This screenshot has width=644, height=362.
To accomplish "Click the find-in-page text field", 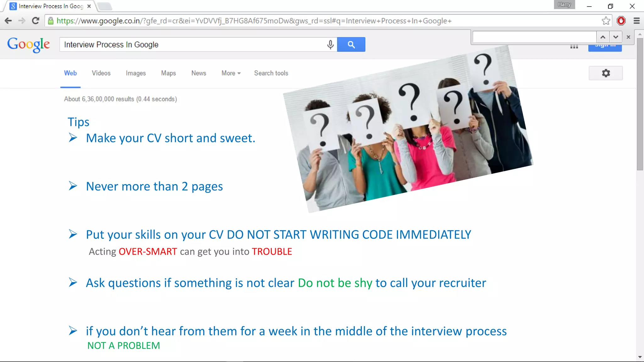I will point(535,37).
